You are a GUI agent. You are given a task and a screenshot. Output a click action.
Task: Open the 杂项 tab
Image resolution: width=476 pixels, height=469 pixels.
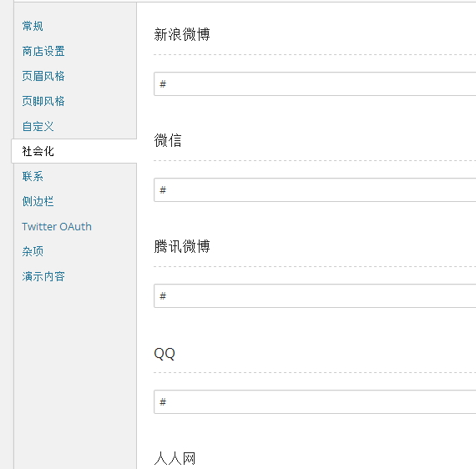pyautogui.click(x=33, y=251)
